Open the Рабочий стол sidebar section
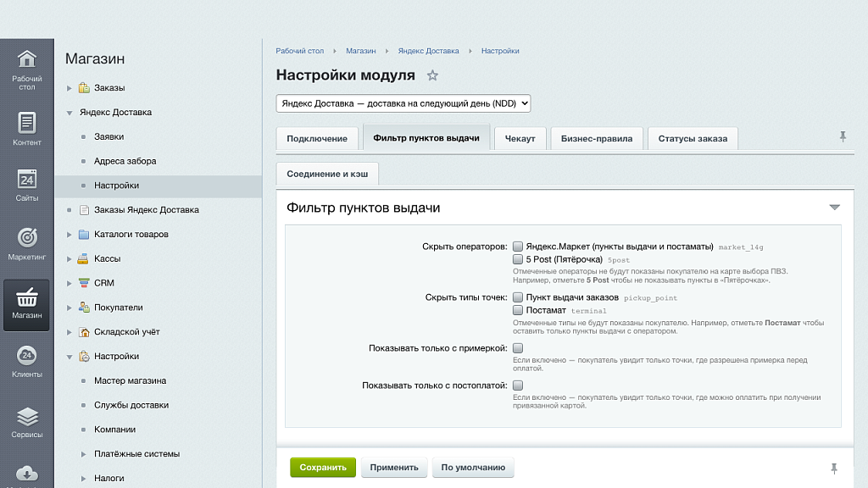Viewport: 868px width, 488px height. point(26,69)
